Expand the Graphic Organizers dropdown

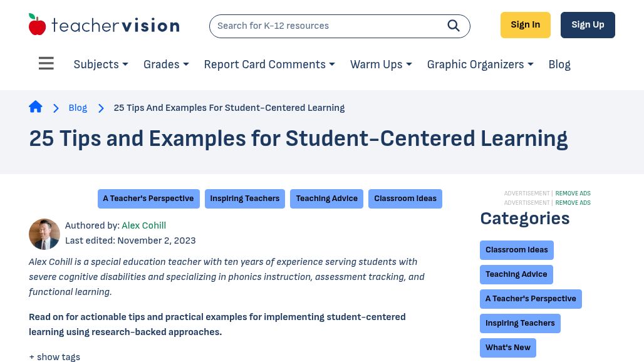pyautogui.click(x=480, y=65)
